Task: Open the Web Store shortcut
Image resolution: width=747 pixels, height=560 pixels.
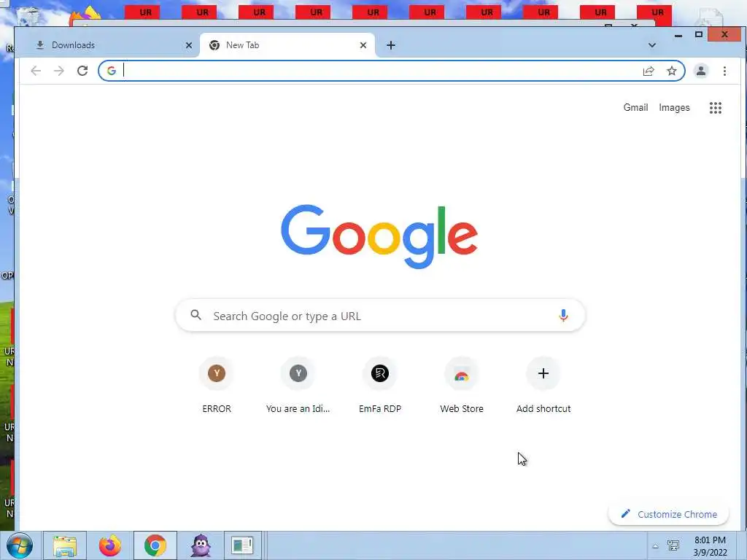Action: pyautogui.click(x=462, y=385)
